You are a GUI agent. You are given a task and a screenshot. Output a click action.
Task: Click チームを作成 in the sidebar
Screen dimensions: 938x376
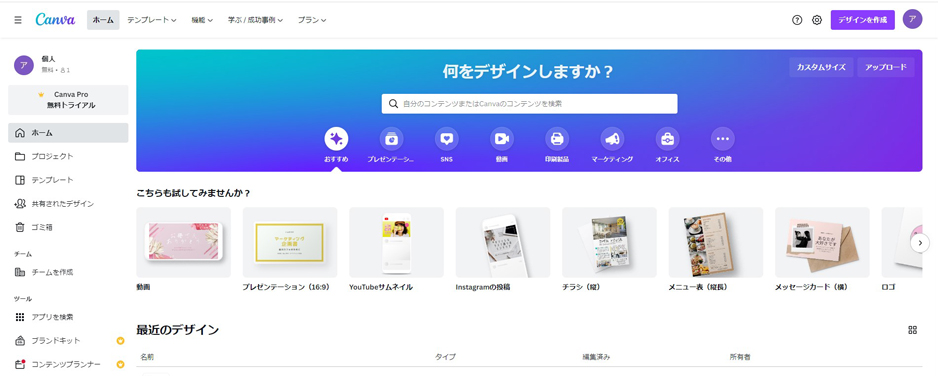click(68, 272)
